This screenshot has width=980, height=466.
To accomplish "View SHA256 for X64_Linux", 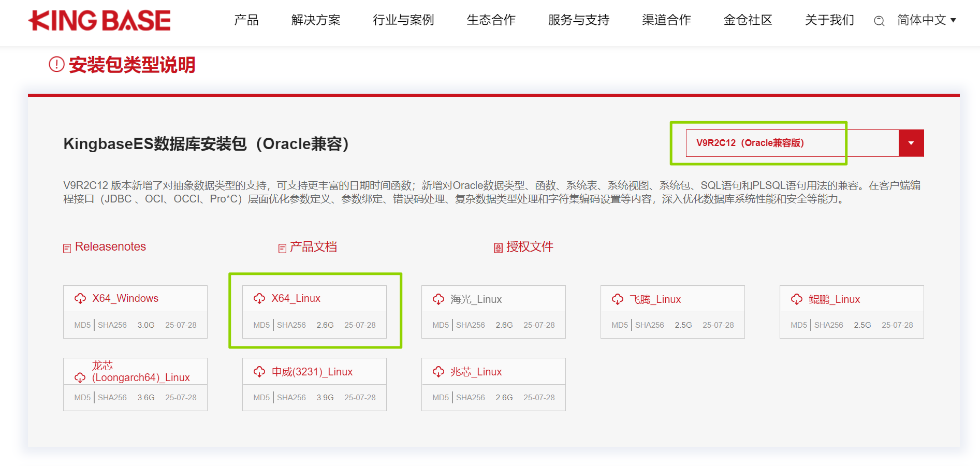I will [291, 325].
